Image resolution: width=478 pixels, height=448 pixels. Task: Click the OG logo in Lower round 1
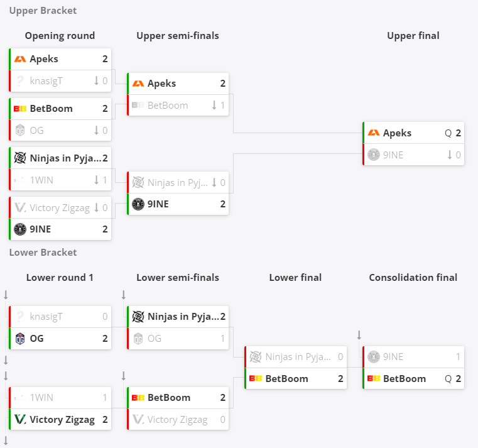pyautogui.click(x=20, y=339)
